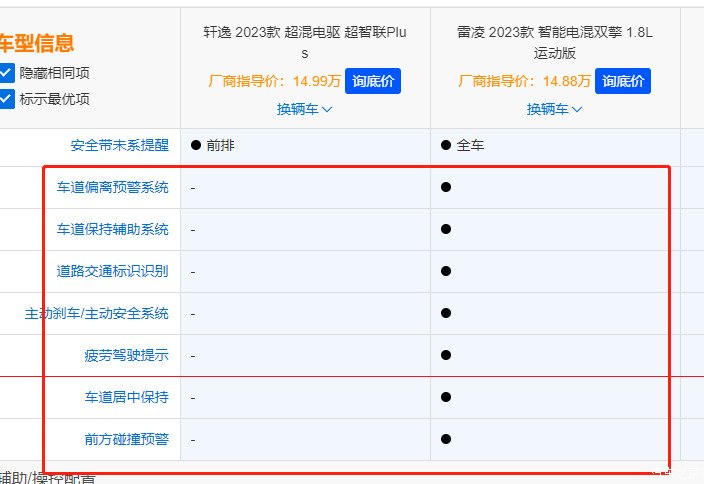
Task: Click 雷凌's dot icon in 疲劳驾驶提示 row
Action: (446, 355)
